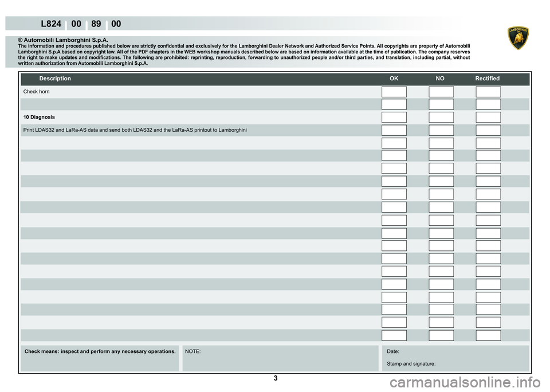The height and width of the screenshot is (392, 550).
Task: Tick NO box for Print LDAS32 row
Action: pos(441,130)
